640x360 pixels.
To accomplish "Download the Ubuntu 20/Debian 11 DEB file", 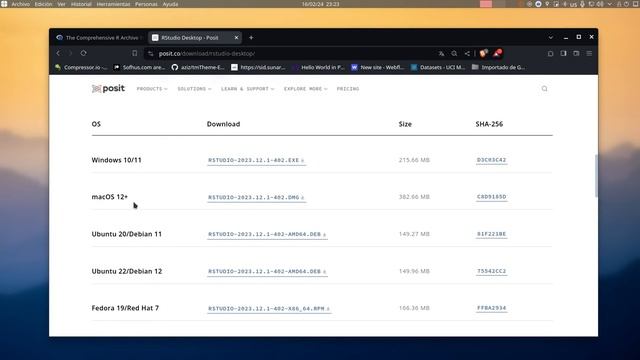I will 267,234.
